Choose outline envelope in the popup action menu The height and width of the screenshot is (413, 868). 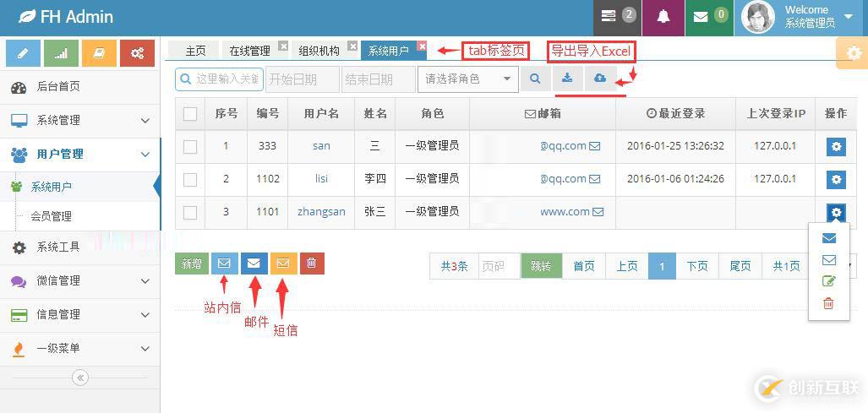tap(828, 260)
